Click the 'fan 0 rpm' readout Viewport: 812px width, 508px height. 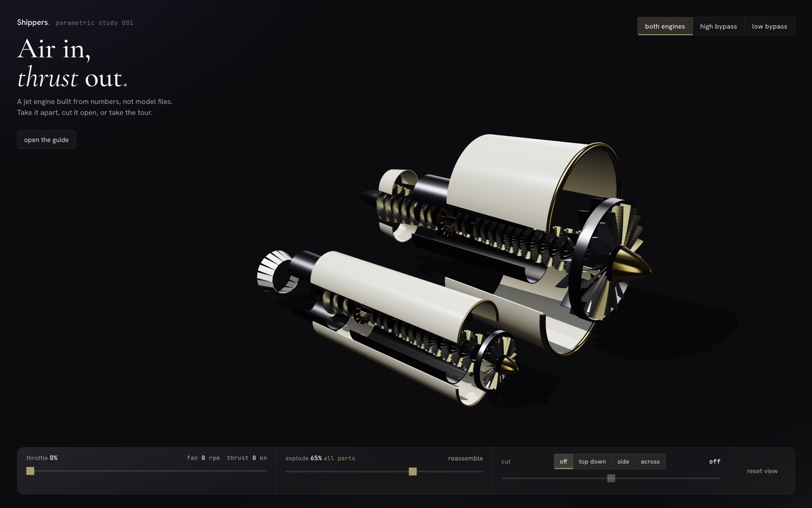pos(203,458)
